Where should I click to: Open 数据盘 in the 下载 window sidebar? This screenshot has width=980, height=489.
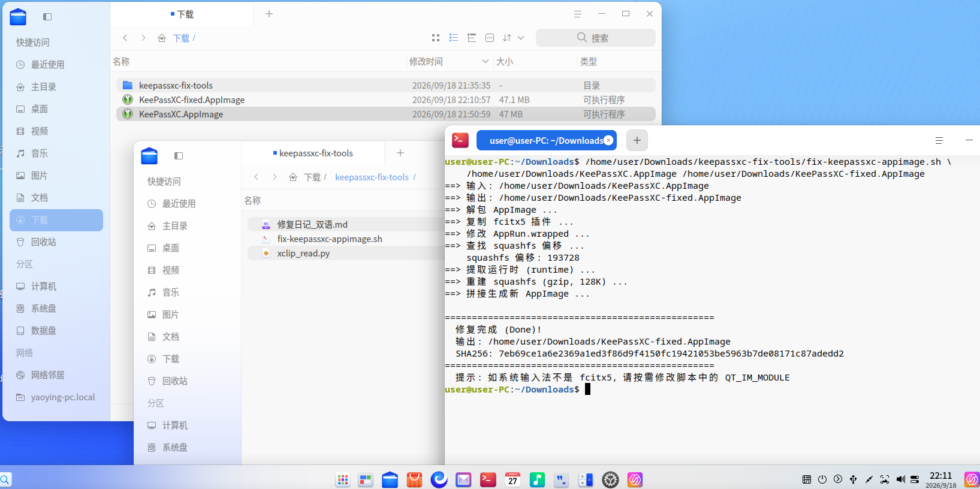pyautogui.click(x=56, y=331)
